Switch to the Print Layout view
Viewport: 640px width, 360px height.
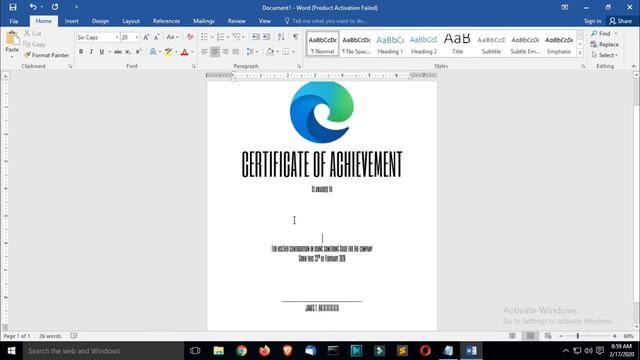530,336
